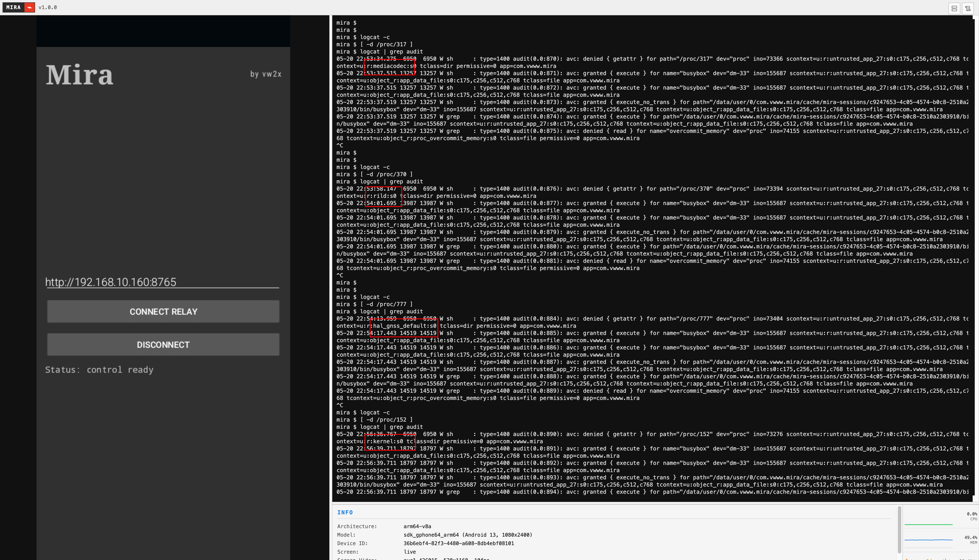Click the CONNECT RELAY button
The image size is (979, 560).
click(163, 311)
